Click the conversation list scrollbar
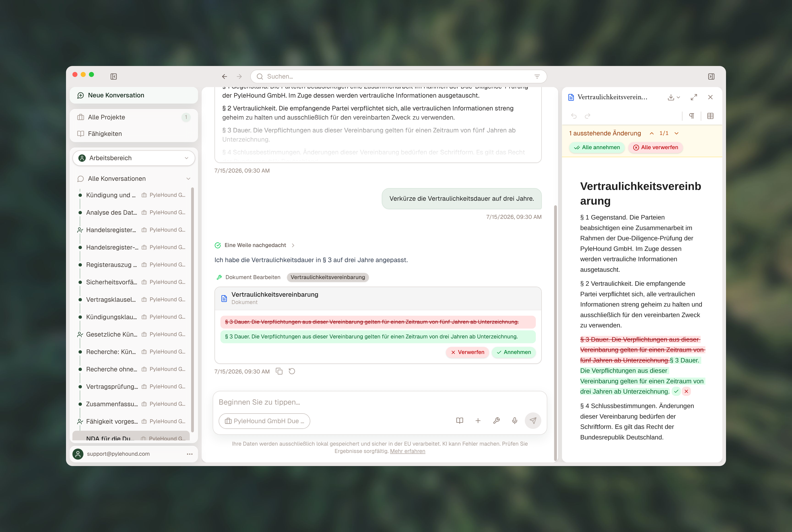The width and height of the screenshot is (792, 532). tap(192, 310)
